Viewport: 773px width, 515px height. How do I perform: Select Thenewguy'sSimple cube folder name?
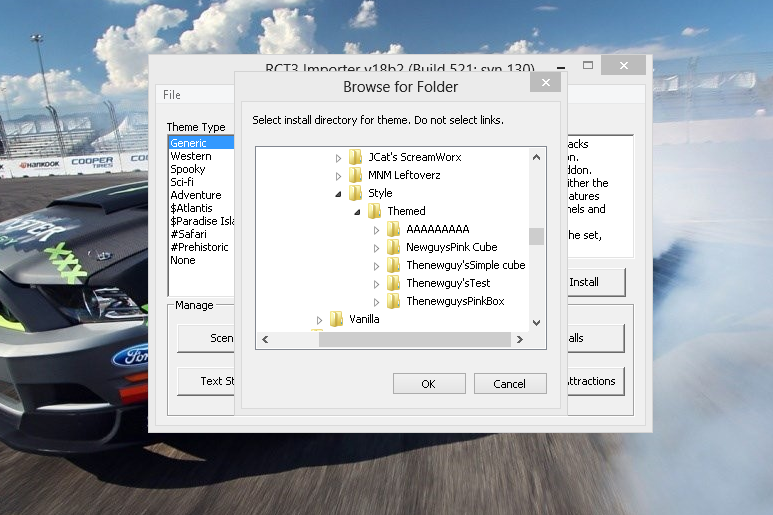click(465, 265)
